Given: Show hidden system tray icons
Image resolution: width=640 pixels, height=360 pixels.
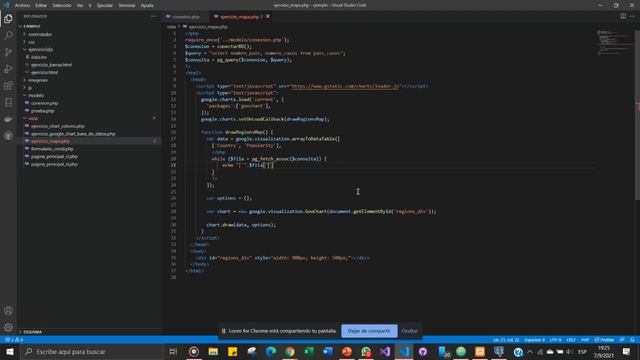Looking at the screenshot, I should [530, 351].
